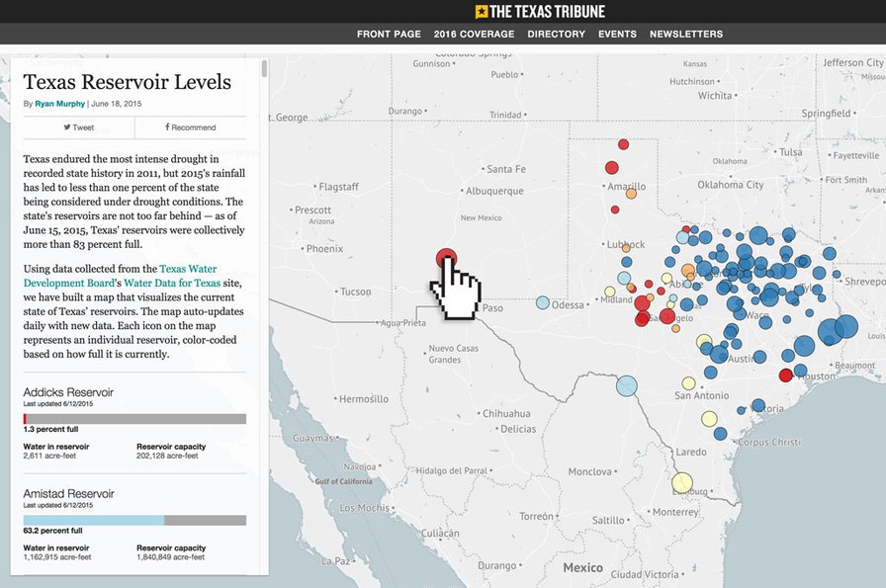Open the 2016 COVERAGE nav item

(474, 34)
